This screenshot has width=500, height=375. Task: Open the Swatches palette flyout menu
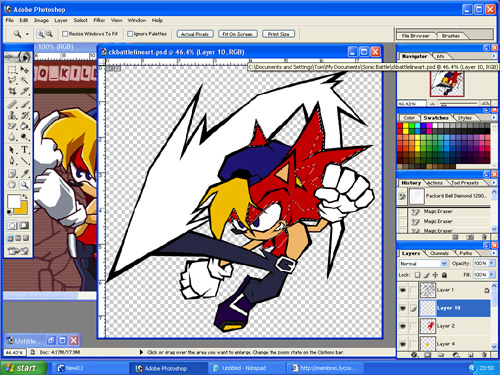493,118
